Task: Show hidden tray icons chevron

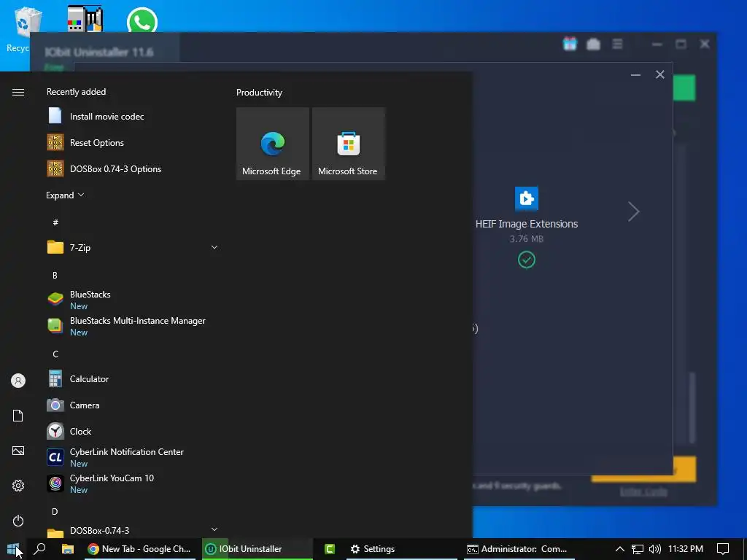Action: tap(619, 549)
